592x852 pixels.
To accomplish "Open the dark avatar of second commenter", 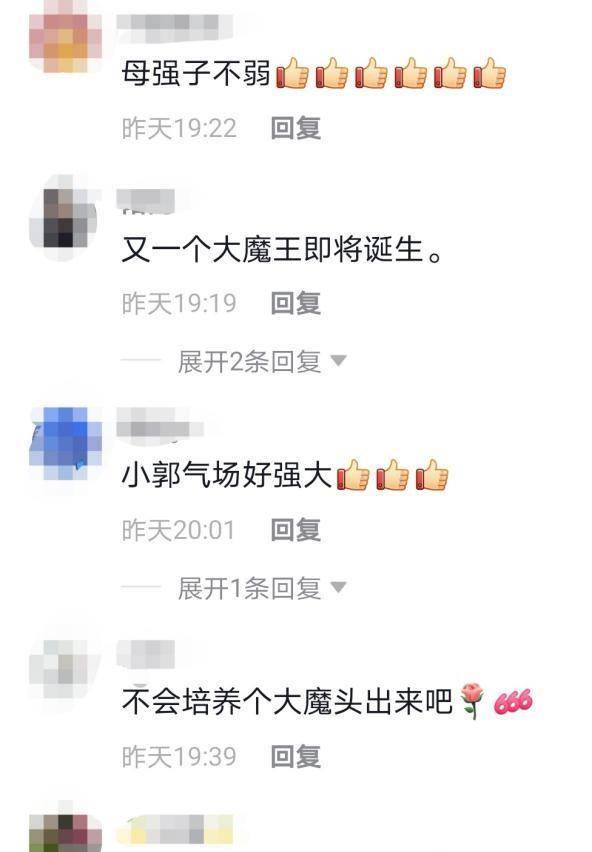I will [65, 217].
